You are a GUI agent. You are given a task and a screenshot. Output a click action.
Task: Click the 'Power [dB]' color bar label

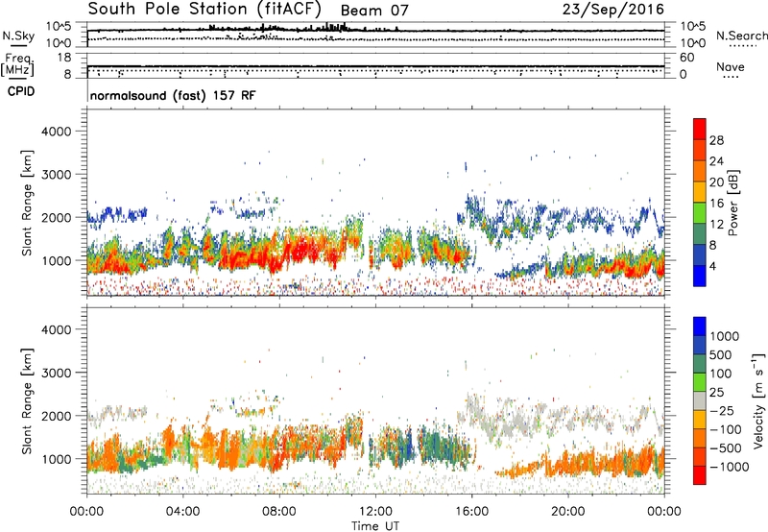click(x=733, y=203)
